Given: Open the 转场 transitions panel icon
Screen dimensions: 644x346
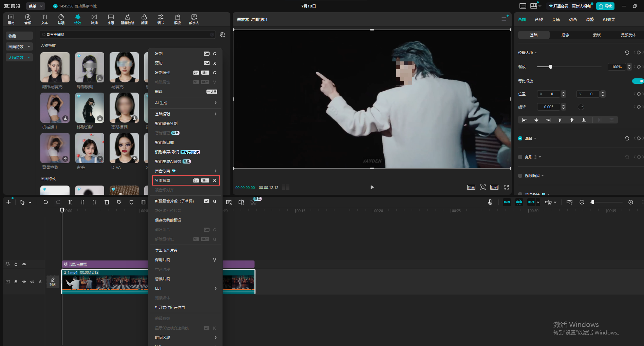Looking at the screenshot, I should 94,19.
